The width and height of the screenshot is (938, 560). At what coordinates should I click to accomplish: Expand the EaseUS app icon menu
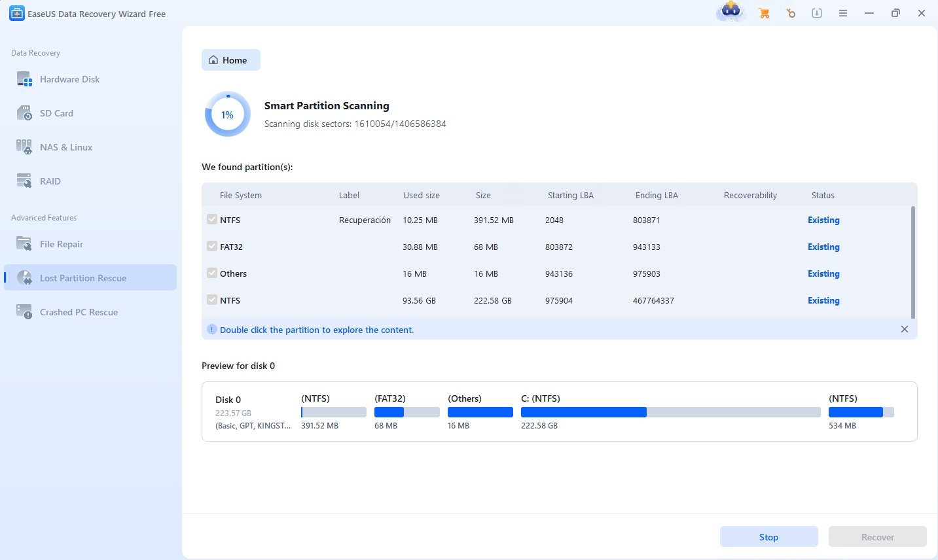(731, 12)
